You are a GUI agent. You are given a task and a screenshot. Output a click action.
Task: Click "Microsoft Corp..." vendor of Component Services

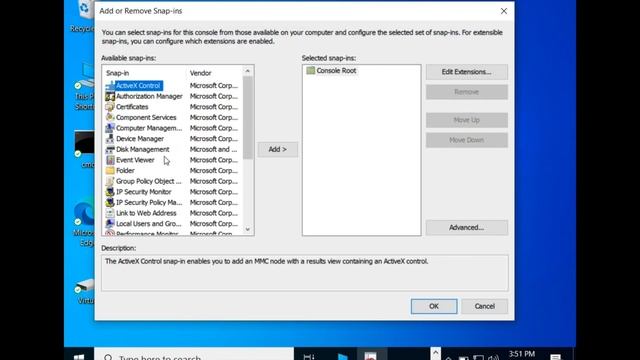point(213,118)
